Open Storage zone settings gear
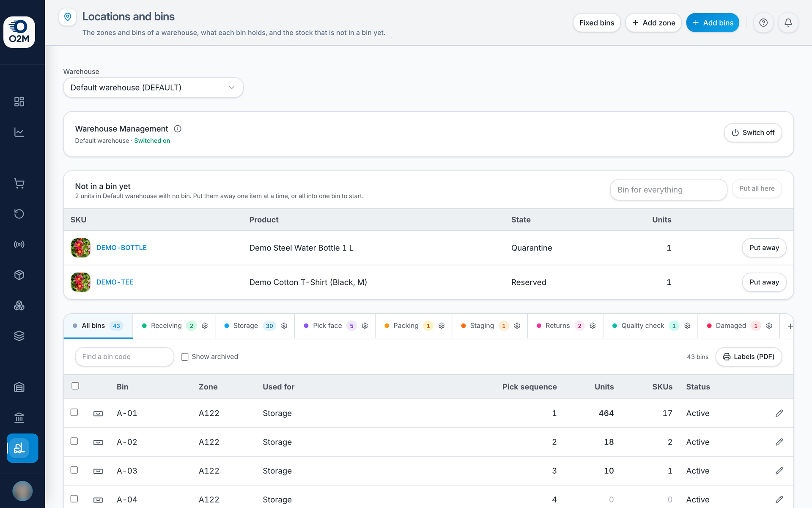 pos(284,326)
